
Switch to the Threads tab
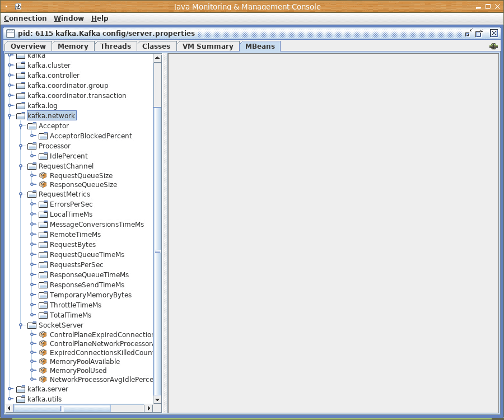coord(115,46)
